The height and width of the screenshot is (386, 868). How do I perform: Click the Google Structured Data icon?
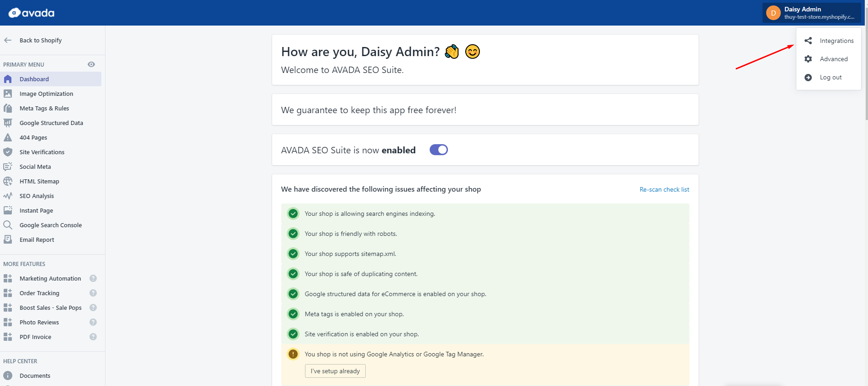point(8,123)
